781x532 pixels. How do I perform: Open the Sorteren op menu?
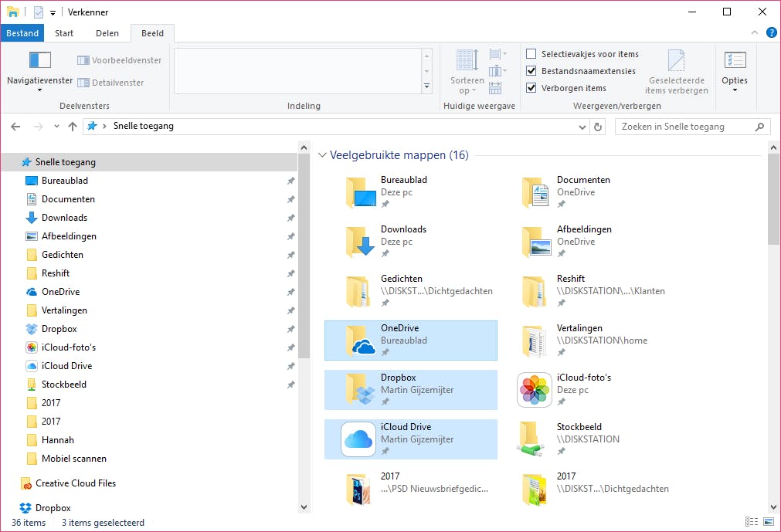point(467,72)
